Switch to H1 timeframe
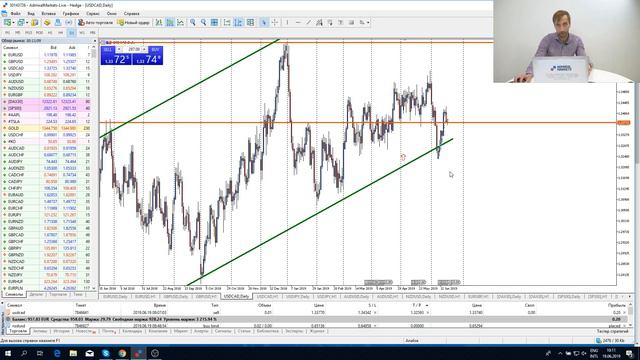Screen dimensions: 640x360 pos(50,32)
